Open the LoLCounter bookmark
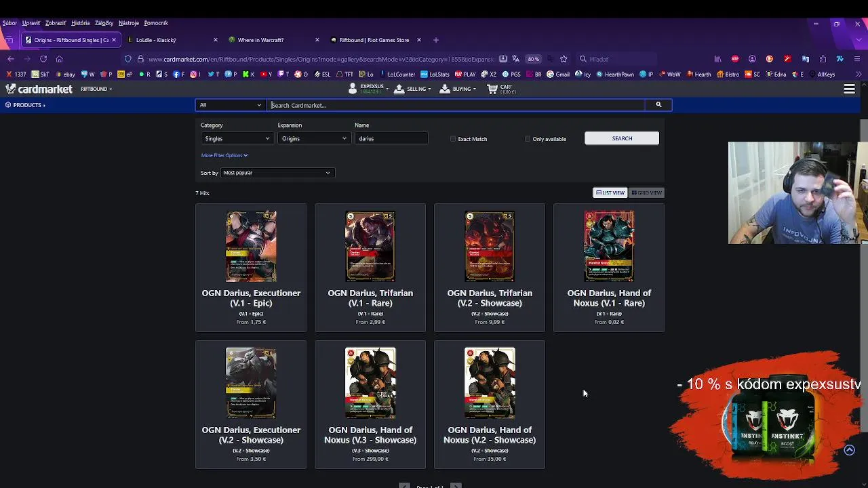This screenshot has width=868, height=488. 397,75
